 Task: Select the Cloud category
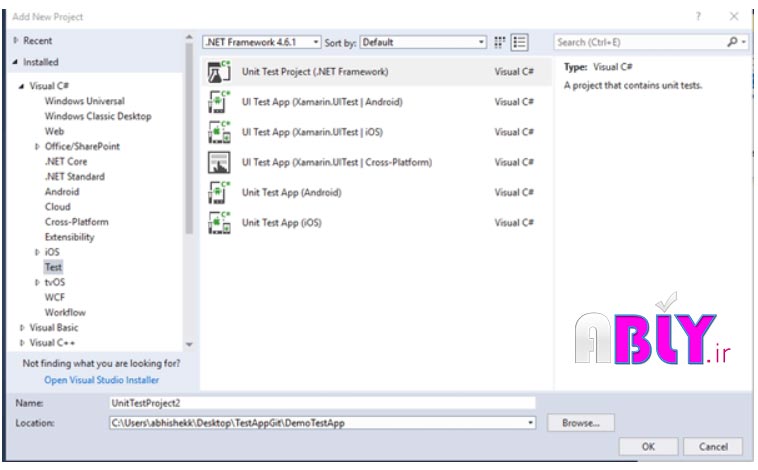coord(58,207)
